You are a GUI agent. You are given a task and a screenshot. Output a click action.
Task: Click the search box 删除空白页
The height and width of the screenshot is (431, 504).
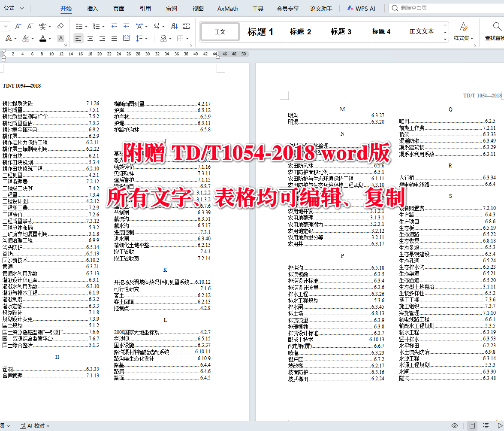(x=447, y=8)
